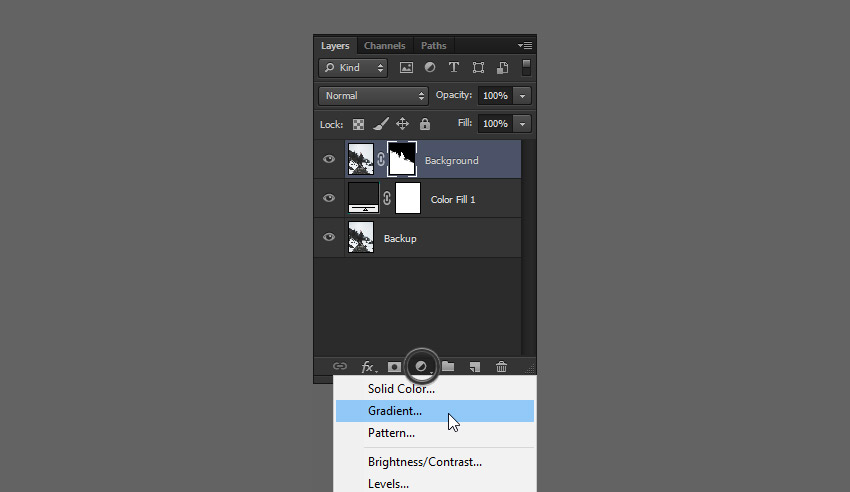This screenshot has width=850, height=492.
Task: Switch to the Paths tab
Action: coord(434,46)
